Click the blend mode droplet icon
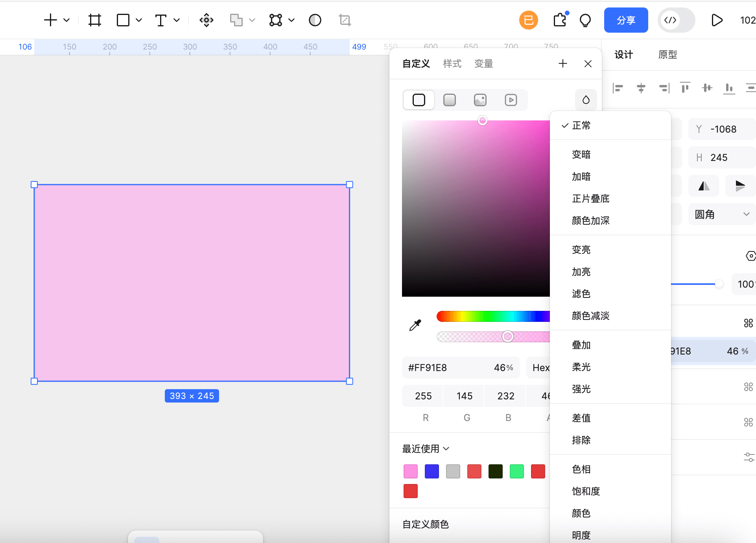This screenshot has width=756, height=543. click(586, 100)
